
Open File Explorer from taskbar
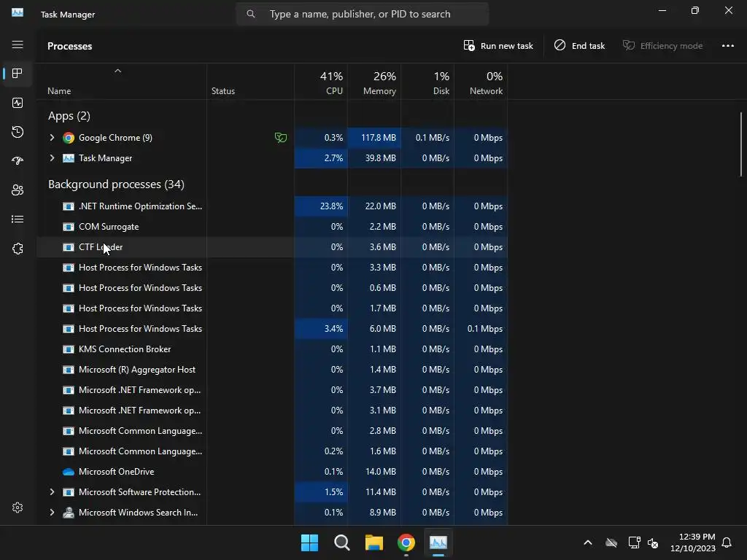pos(374,542)
